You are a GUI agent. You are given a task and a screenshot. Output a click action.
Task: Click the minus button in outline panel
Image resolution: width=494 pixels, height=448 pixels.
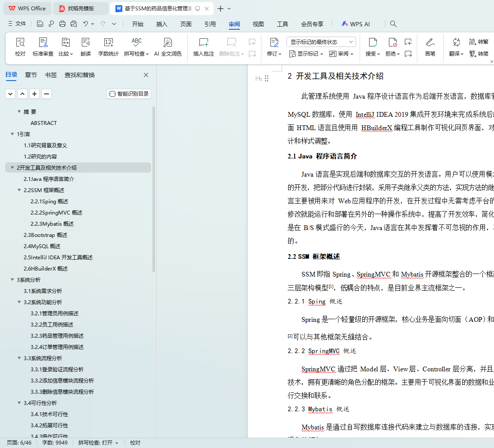pos(47,94)
